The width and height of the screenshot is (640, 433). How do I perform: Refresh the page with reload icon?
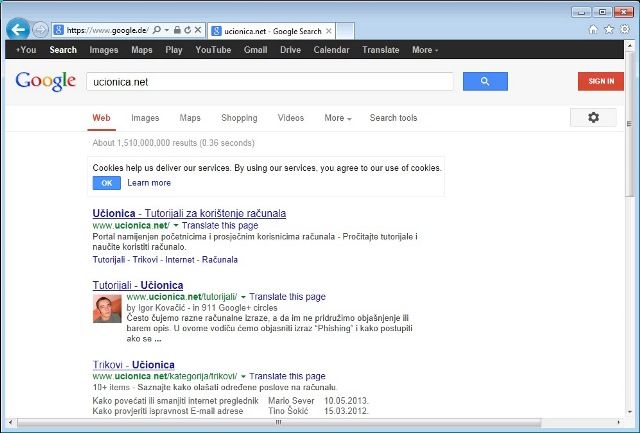pyautogui.click(x=187, y=30)
